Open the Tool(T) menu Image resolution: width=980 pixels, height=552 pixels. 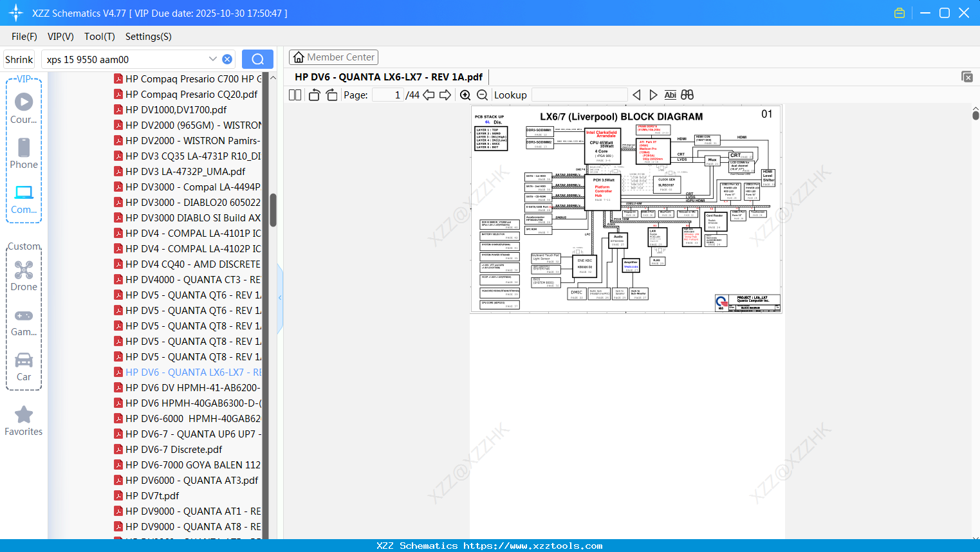pyautogui.click(x=100, y=37)
